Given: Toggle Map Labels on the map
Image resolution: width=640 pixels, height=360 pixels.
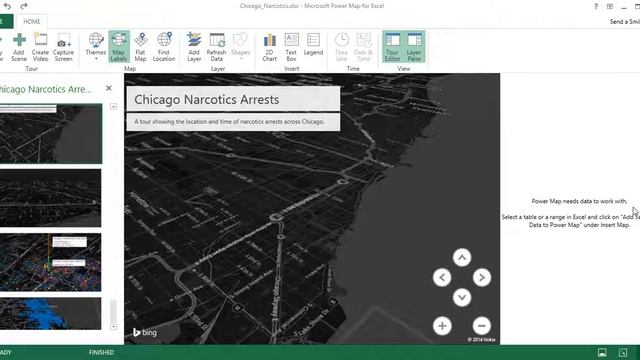Looking at the screenshot, I should (x=119, y=47).
